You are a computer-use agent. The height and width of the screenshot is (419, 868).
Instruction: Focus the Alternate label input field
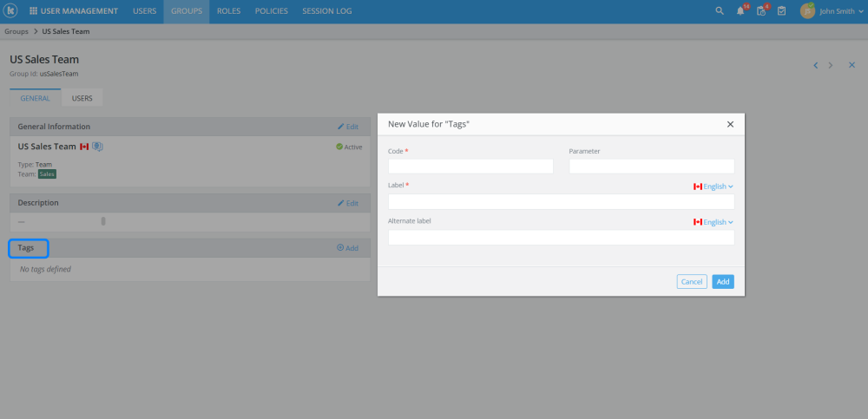click(x=562, y=237)
